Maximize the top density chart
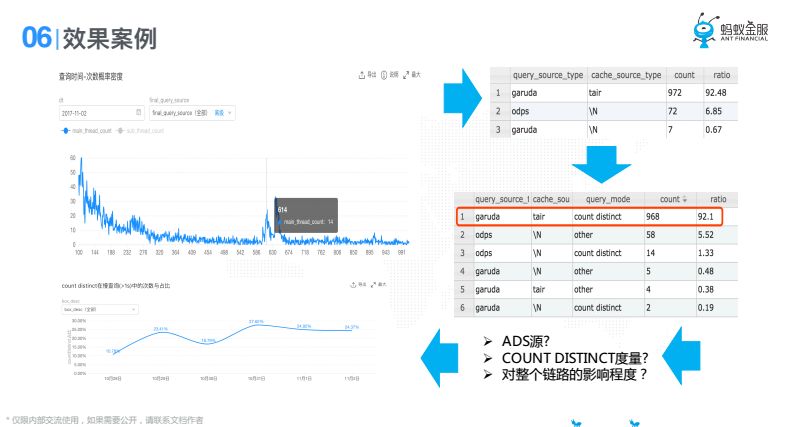The height and width of the screenshot is (427, 795). [406, 75]
